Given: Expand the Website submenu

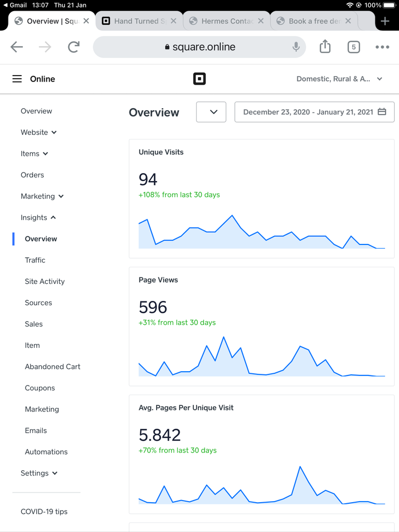Looking at the screenshot, I should (x=39, y=132).
